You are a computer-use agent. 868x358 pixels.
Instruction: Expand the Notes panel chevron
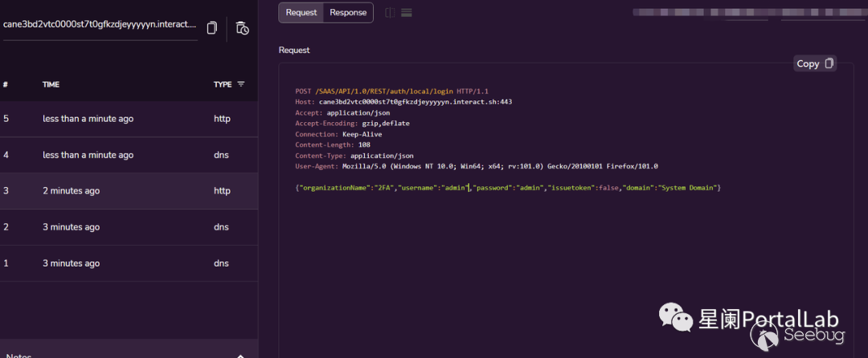pyautogui.click(x=240, y=356)
